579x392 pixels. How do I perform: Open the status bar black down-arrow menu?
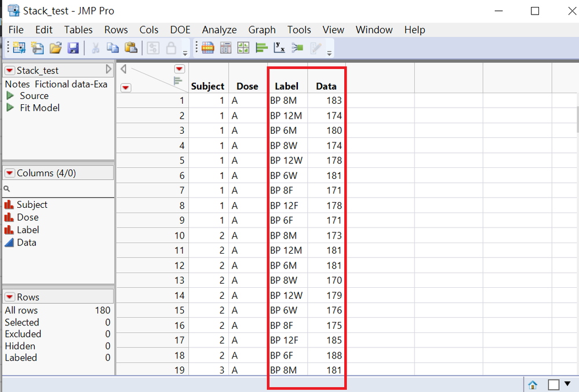point(567,384)
